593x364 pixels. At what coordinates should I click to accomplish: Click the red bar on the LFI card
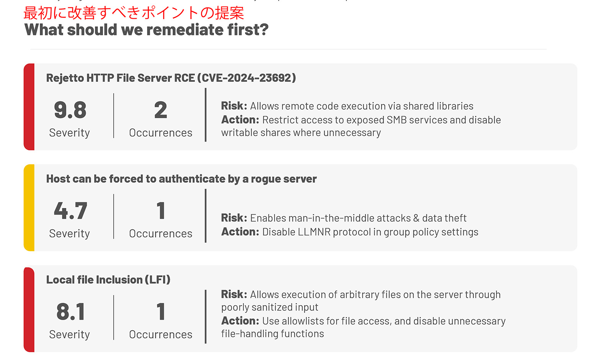(x=29, y=309)
